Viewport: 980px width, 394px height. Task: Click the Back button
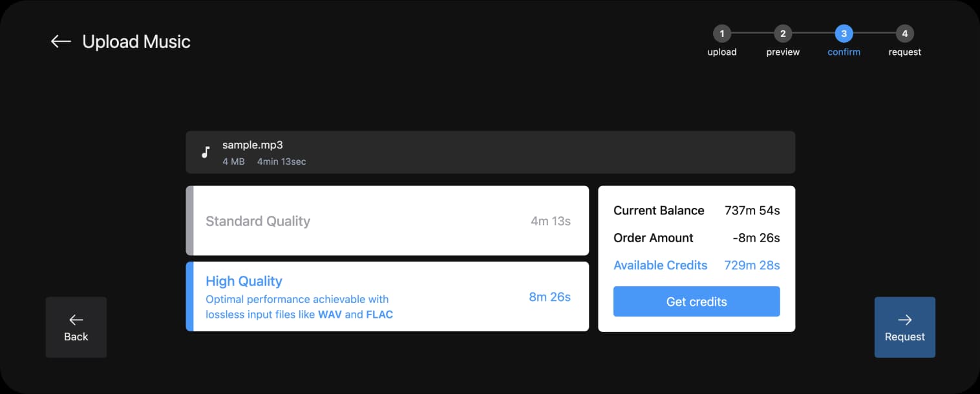(76, 327)
